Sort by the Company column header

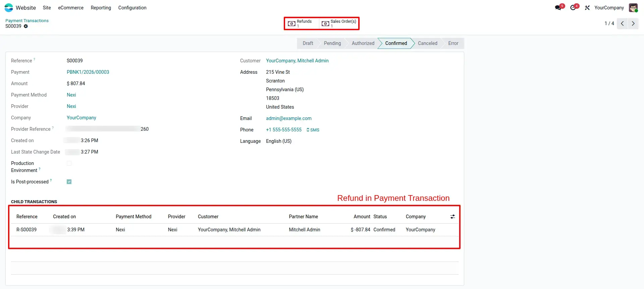click(416, 217)
